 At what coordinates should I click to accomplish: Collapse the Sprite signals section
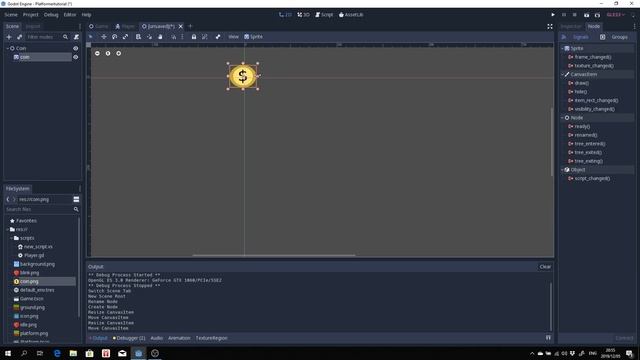pyautogui.click(x=562, y=48)
